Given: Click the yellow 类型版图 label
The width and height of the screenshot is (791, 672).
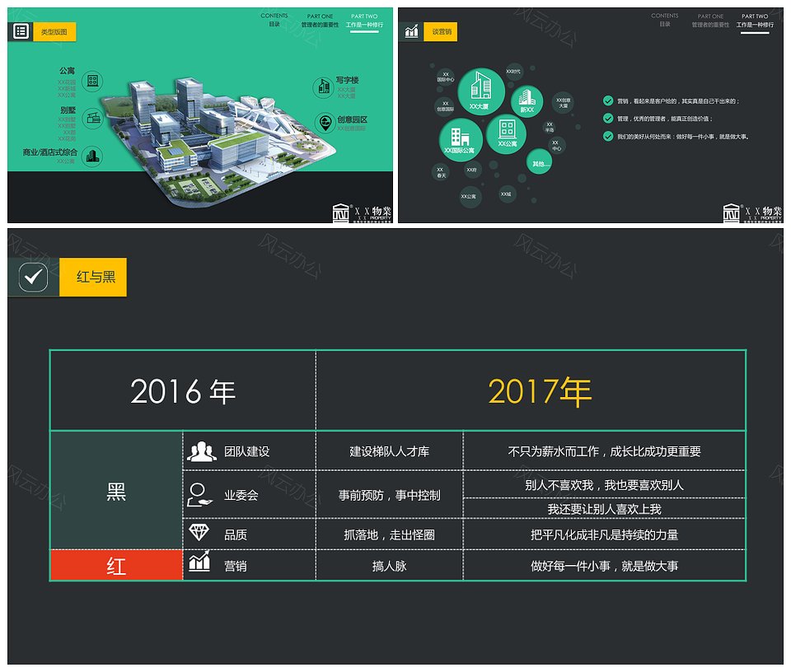Looking at the screenshot, I should click(x=54, y=32).
